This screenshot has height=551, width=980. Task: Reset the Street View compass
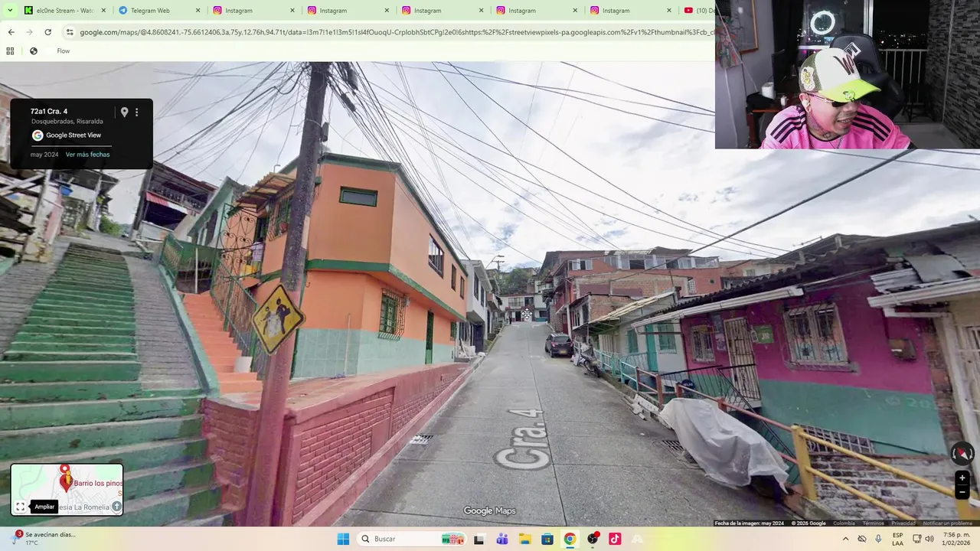(962, 454)
